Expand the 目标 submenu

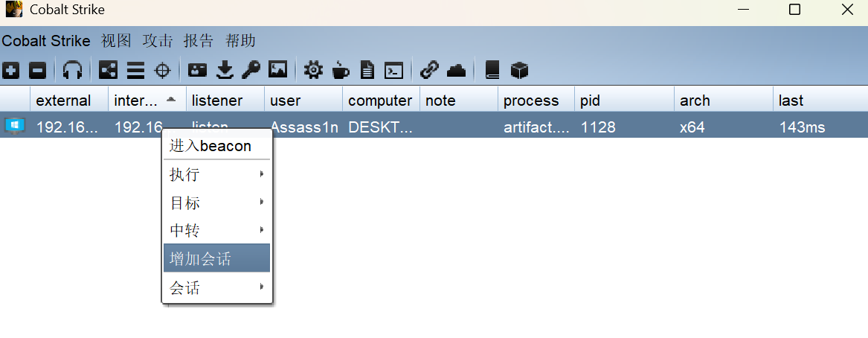click(216, 203)
